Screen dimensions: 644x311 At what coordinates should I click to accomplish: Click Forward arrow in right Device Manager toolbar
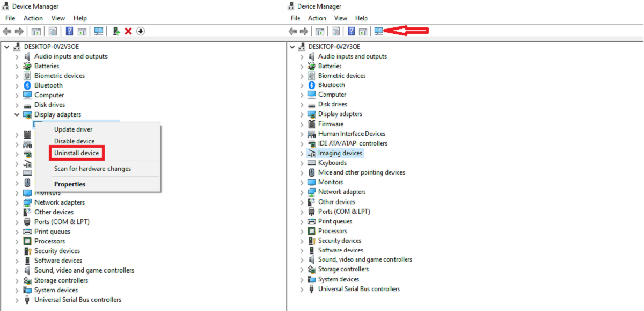[304, 31]
